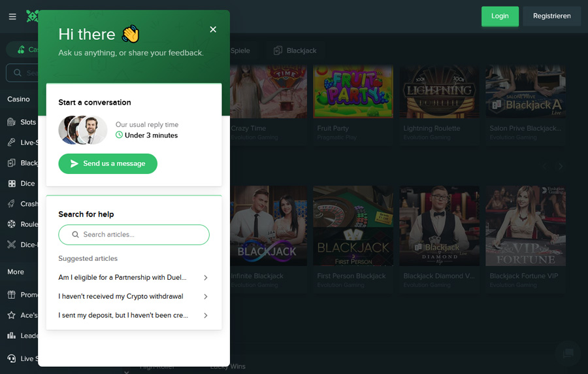This screenshot has width=588, height=374.
Task: Click the Fruit Party title text
Action: pos(333,128)
